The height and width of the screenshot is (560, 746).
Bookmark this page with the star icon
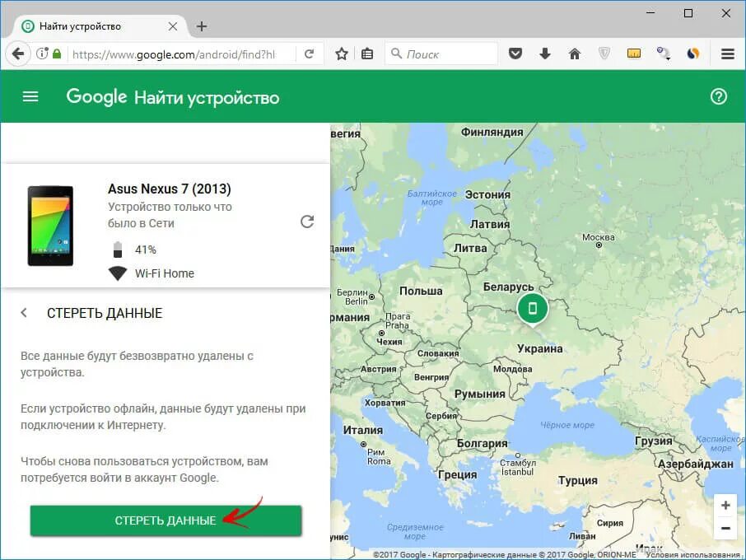tap(341, 54)
